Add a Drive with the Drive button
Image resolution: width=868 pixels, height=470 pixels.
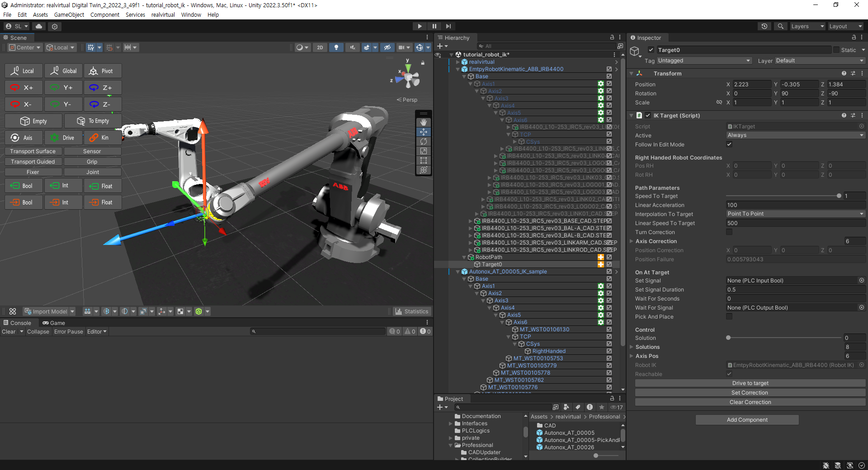[x=63, y=138]
